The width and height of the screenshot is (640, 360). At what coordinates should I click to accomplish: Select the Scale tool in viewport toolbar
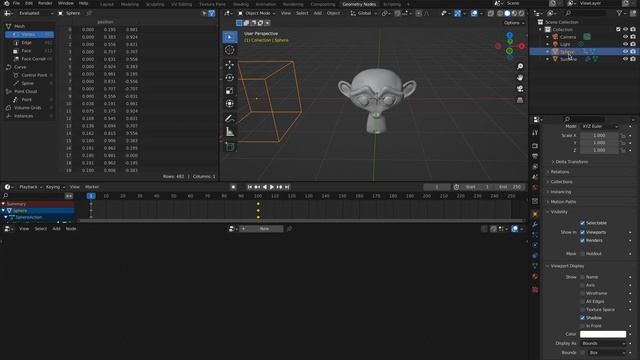coord(230,91)
